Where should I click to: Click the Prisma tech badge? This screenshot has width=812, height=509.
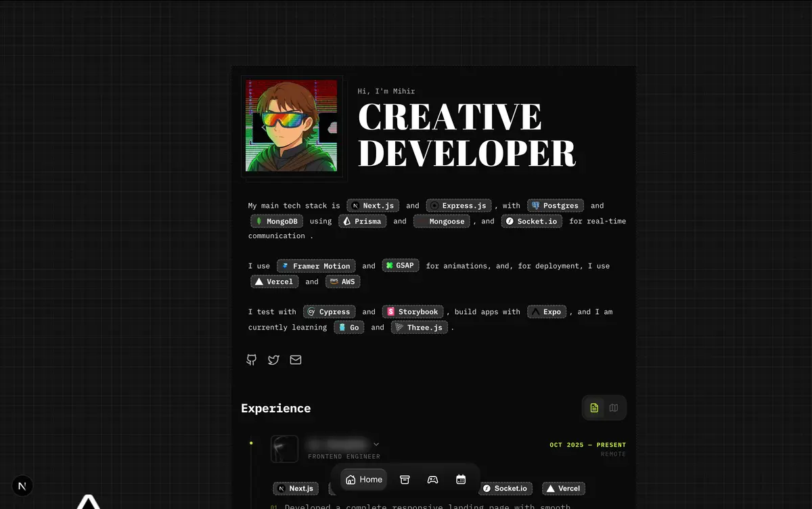point(363,221)
